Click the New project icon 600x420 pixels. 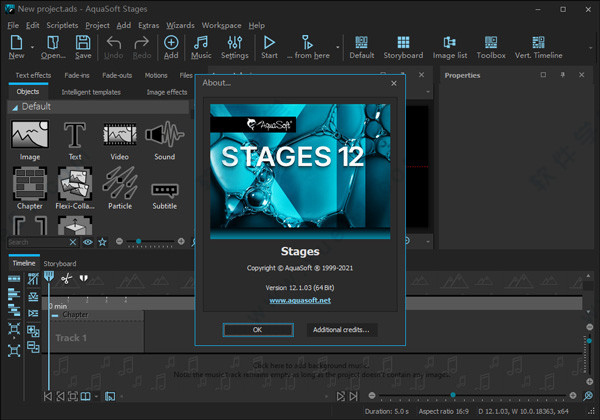(16, 42)
